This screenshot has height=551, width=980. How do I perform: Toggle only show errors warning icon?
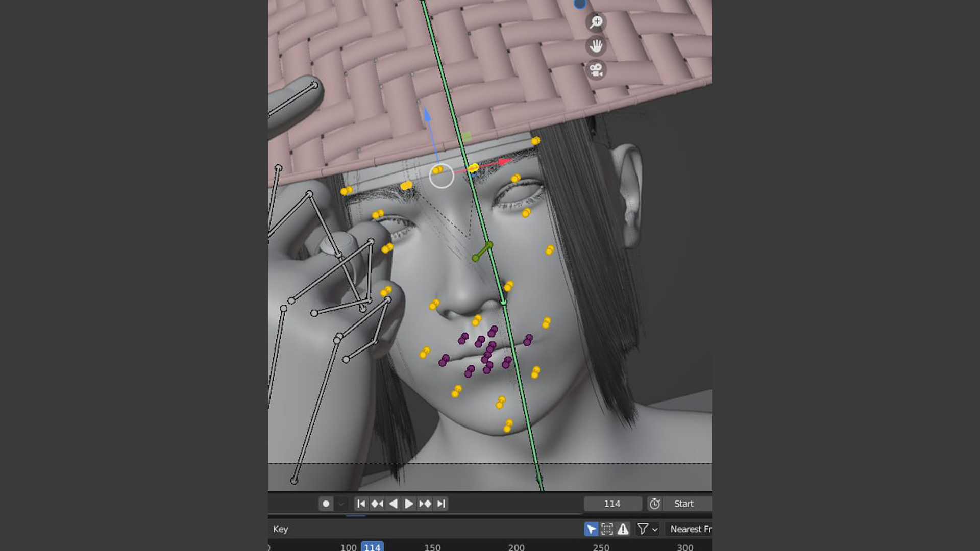click(623, 529)
